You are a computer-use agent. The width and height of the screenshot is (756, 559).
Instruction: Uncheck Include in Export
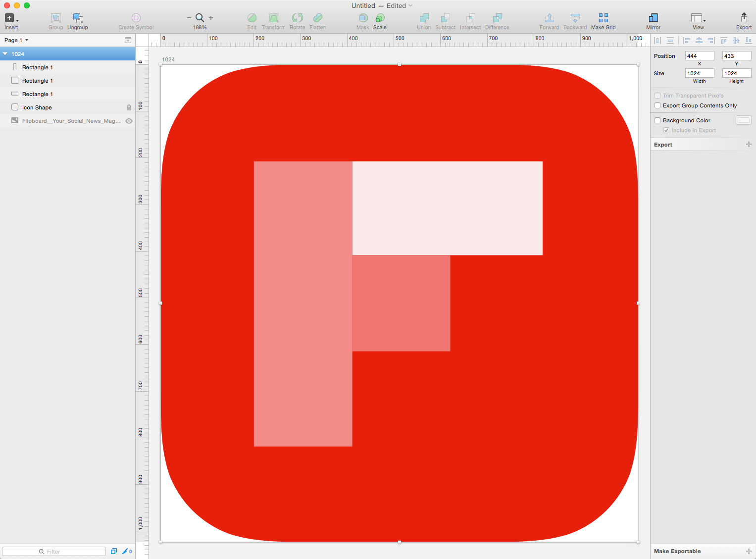(x=666, y=130)
